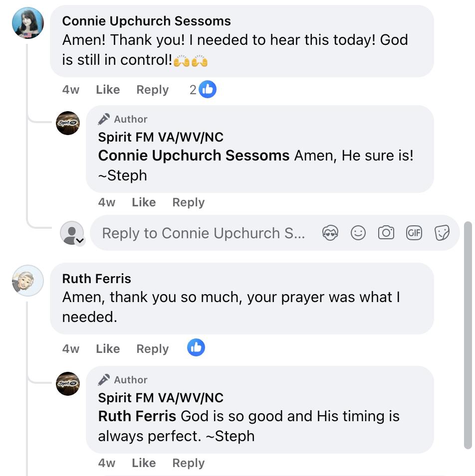Screen dimensions: 475x476
Task: Like Ruth Ferris's comment
Action: pos(108,349)
